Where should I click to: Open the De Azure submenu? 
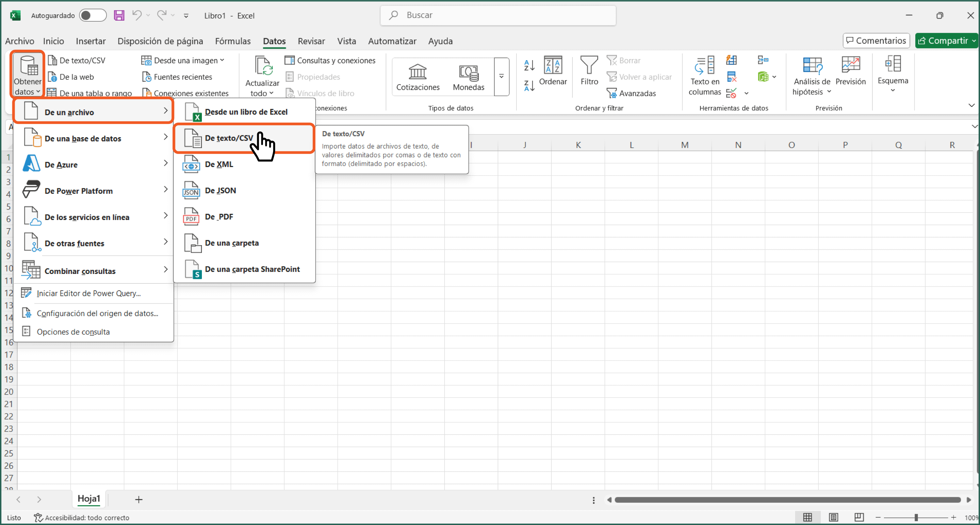pyautogui.click(x=93, y=164)
